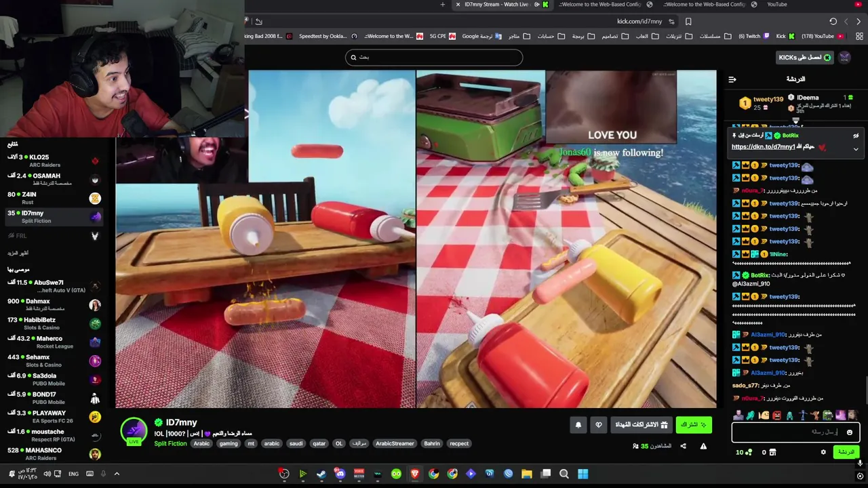The height and width of the screenshot is (488, 868).
Task: Bookmark this page icon in address bar
Action: click(688, 22)
